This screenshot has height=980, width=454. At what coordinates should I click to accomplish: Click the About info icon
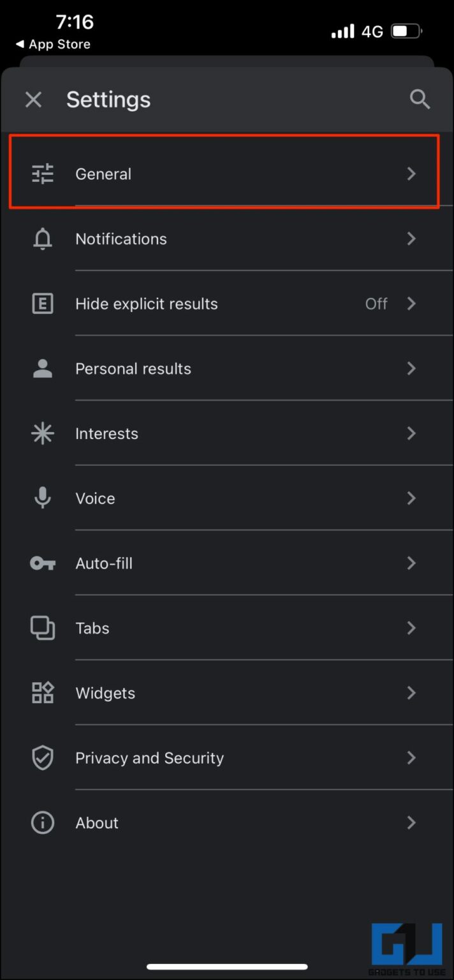tap(42, 822)
